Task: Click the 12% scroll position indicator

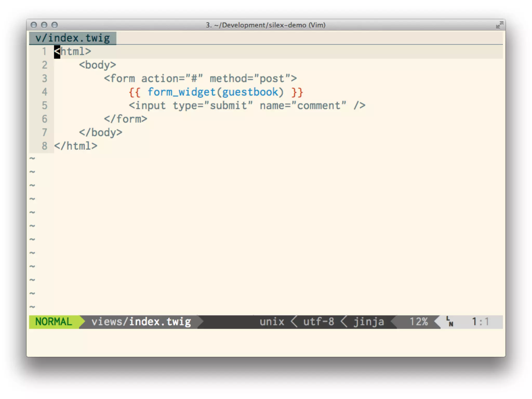Action: (418, 322)
